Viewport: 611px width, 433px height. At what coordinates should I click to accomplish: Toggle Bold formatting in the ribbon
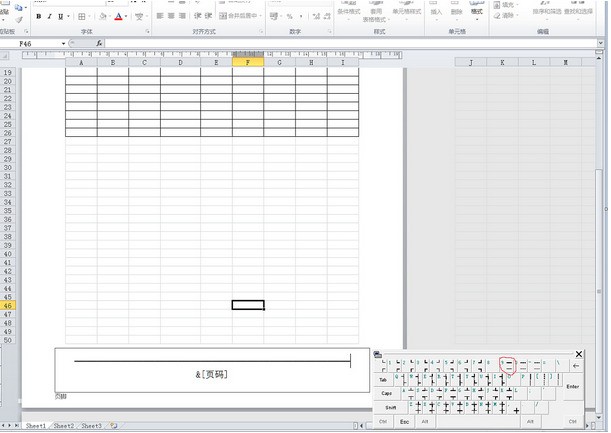[39, 16]
